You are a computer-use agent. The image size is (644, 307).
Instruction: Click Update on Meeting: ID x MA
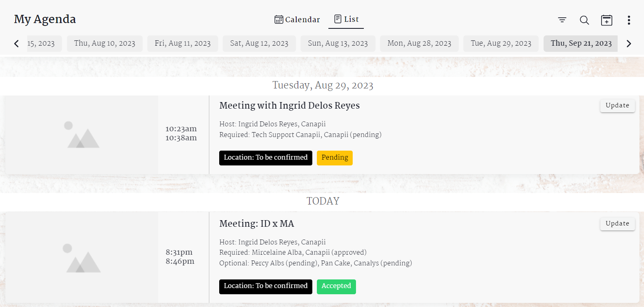pyautogui.click(x=617, y=224)
